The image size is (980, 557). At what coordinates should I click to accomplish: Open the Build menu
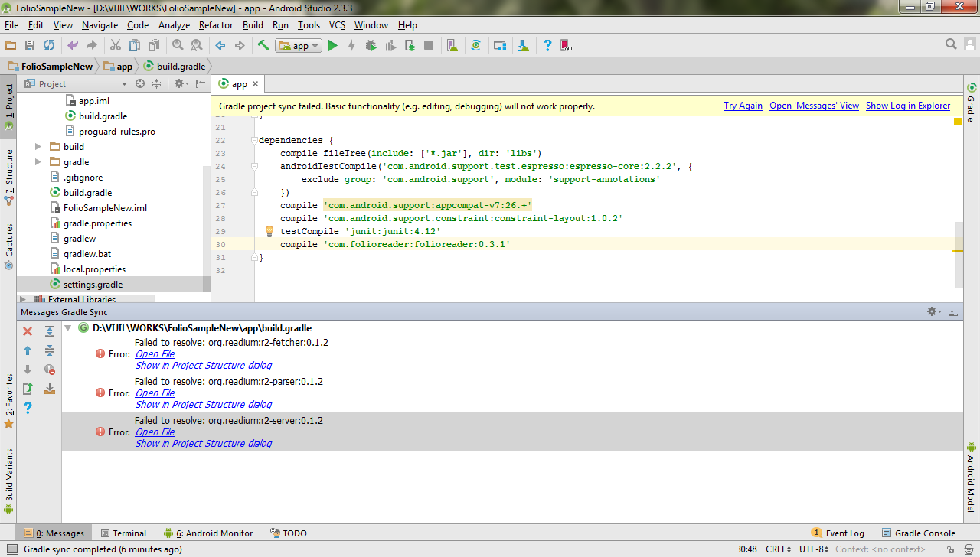pos(253,24)
